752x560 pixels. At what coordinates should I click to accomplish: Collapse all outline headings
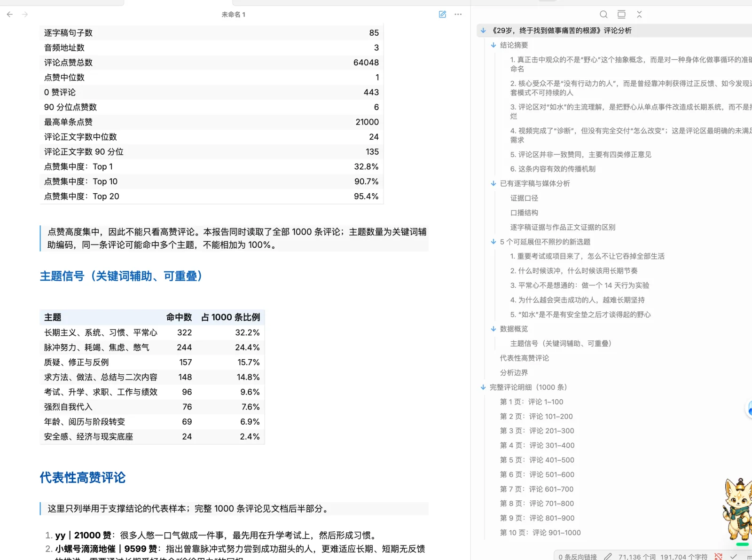click(639, 14)
